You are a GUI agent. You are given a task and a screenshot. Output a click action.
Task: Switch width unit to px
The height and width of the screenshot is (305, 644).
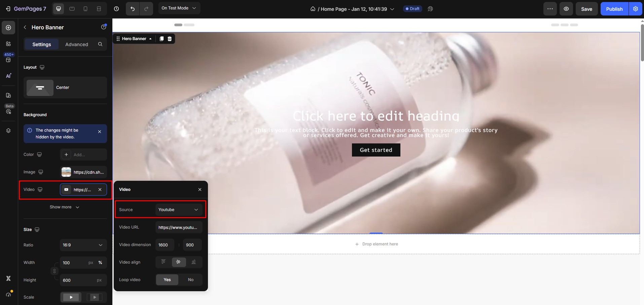[x=91, y=263]
